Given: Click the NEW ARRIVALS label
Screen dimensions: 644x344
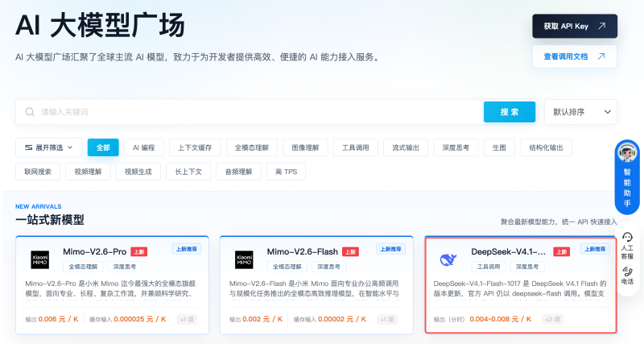Looking at the screenshot, I should (x=39, y=207).
